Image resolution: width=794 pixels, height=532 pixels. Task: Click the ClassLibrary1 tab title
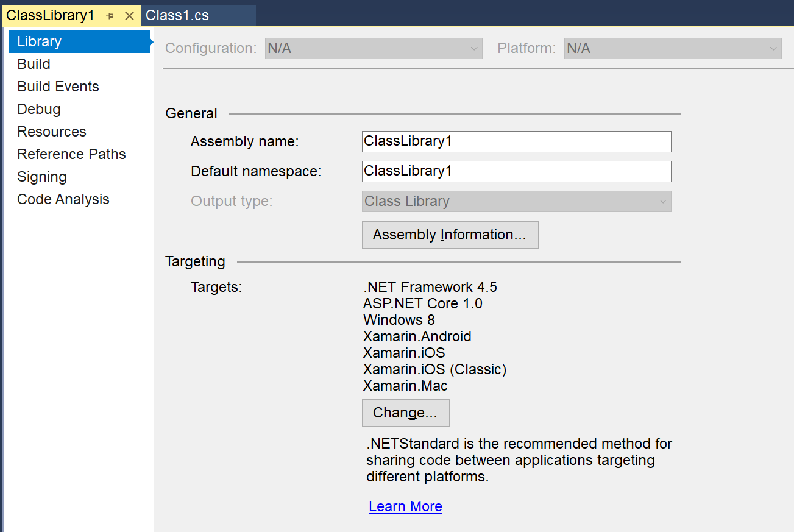[x=51, y=16]
